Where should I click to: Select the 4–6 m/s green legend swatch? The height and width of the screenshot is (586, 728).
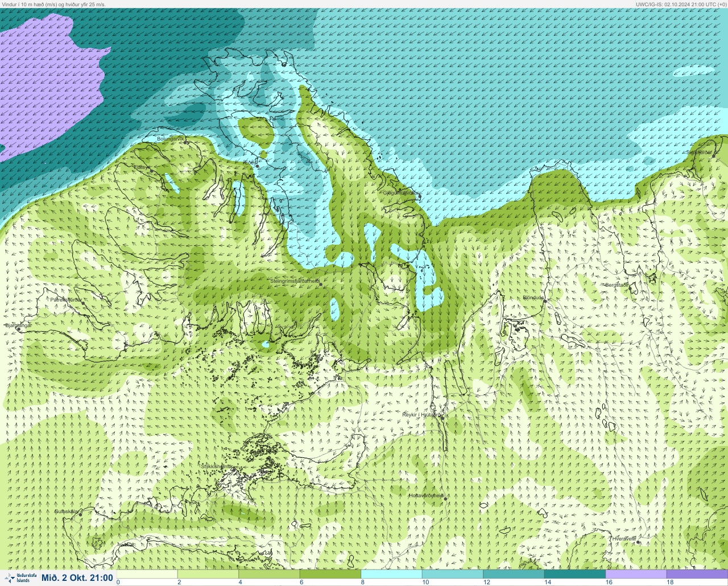pyautogui.click(x=270, y=574)
